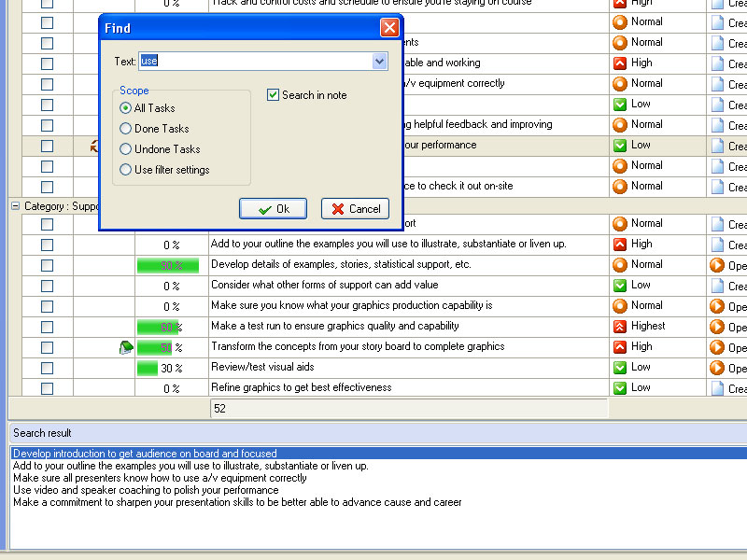Screen dimensions: 747x560
Task: Open the Text search history dropdown
Action: coord(379,62)
